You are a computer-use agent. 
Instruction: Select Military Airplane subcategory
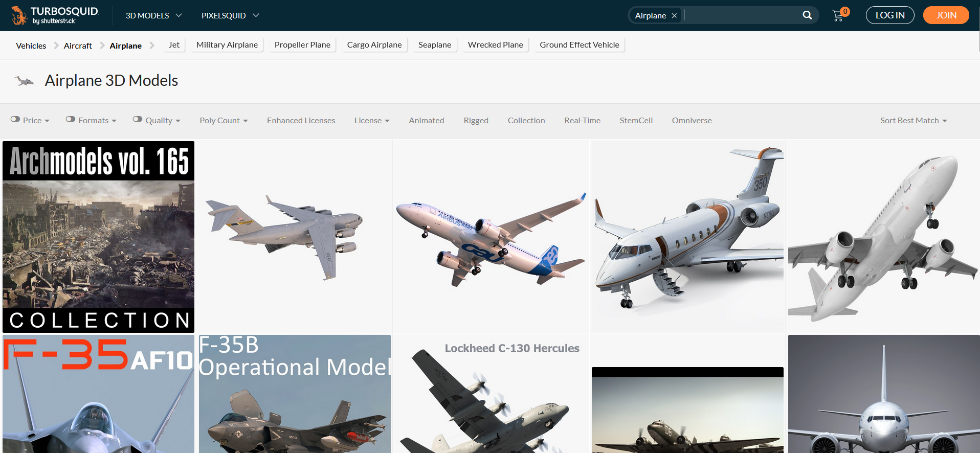tap(227, 45)
